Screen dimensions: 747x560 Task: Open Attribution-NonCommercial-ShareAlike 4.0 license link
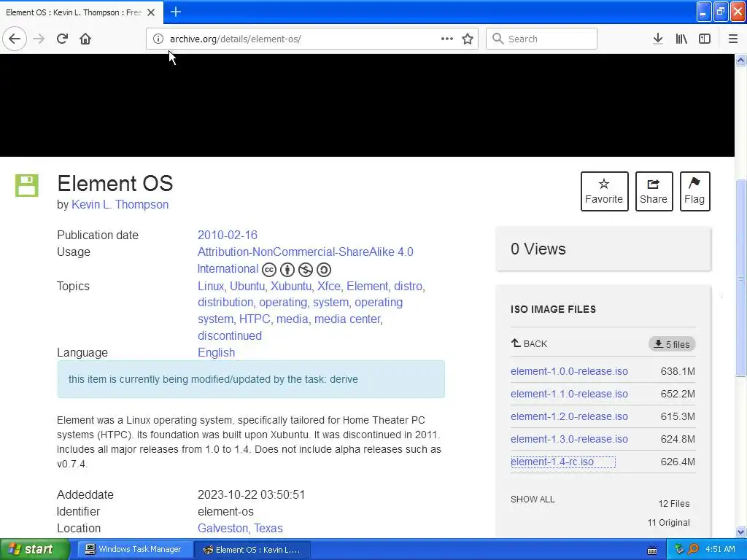[x=306, y=260]
